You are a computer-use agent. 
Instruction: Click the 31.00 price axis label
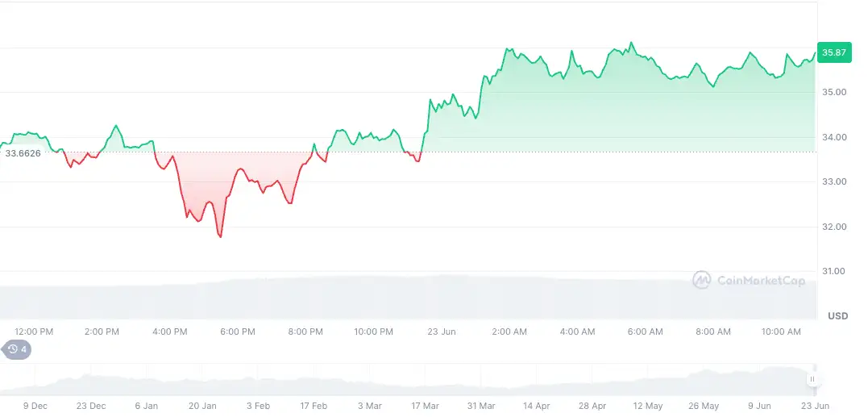click(x=834, y=272)
